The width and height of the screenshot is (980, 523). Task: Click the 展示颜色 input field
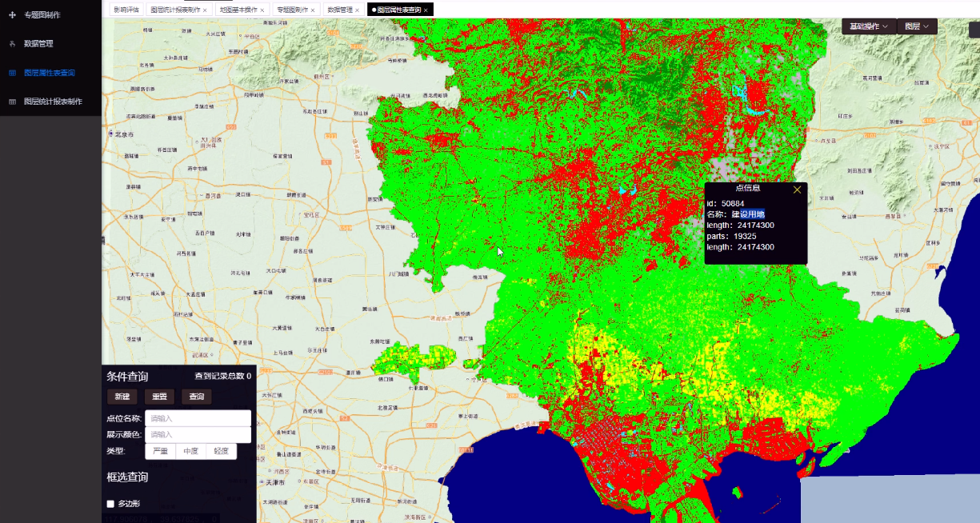[198, 434]
